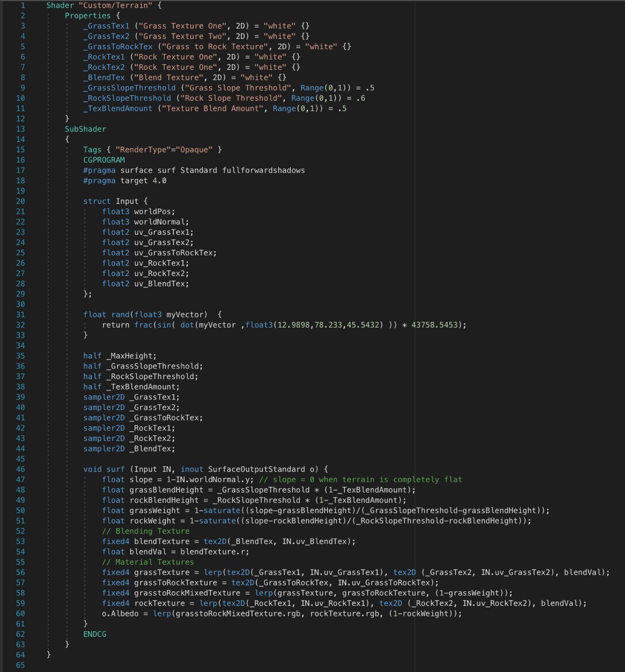
Task: Click fixed4 rockTexture declaration
Action: (344, 603)
